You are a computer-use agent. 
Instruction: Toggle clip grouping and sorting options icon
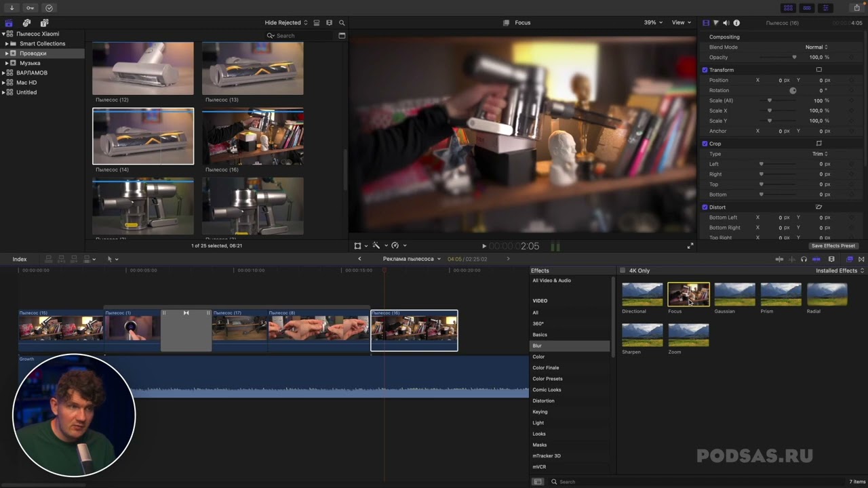(317, 23)
